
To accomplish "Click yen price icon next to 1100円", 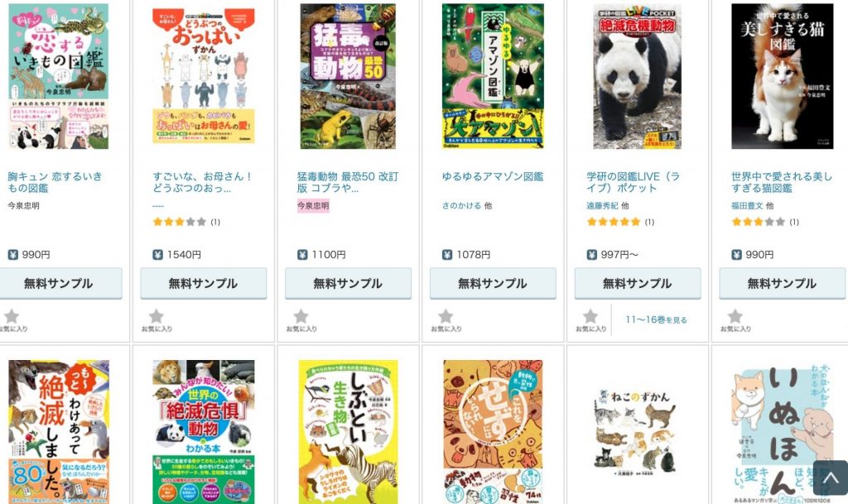I will coord(302,254).
